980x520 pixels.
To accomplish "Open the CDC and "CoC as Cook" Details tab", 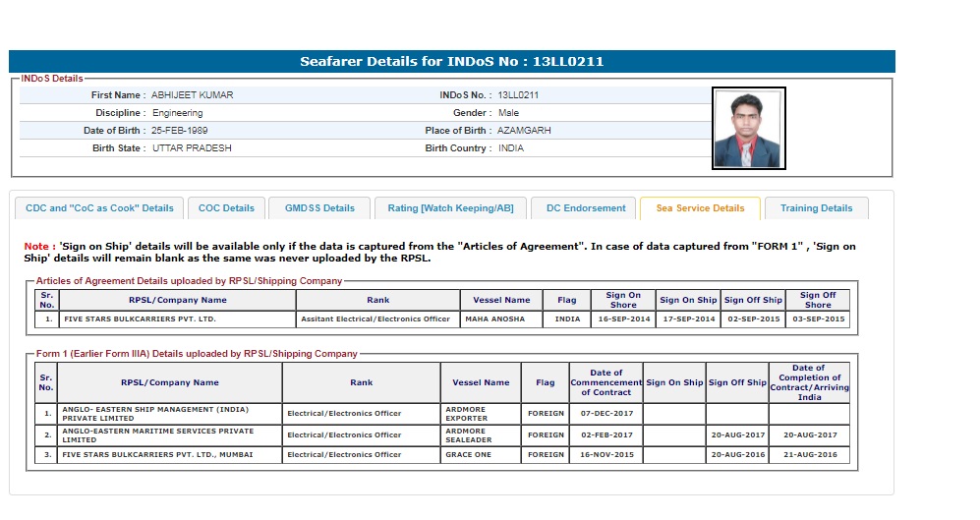I will [x=98, y=208].
